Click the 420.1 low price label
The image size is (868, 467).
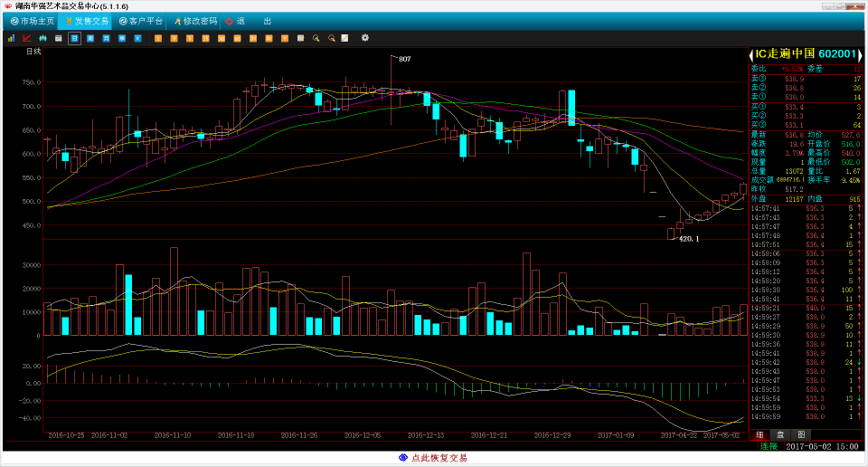689,239
